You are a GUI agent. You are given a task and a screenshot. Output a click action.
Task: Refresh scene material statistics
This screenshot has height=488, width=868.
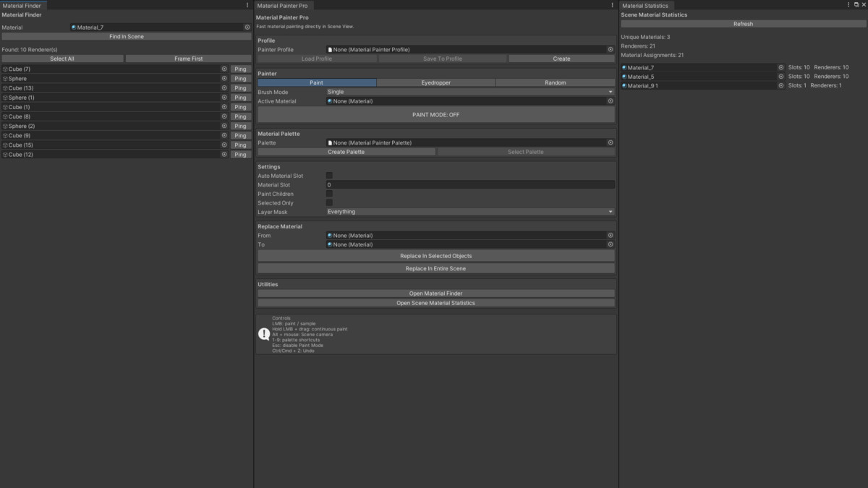click(x=743, y=24)
